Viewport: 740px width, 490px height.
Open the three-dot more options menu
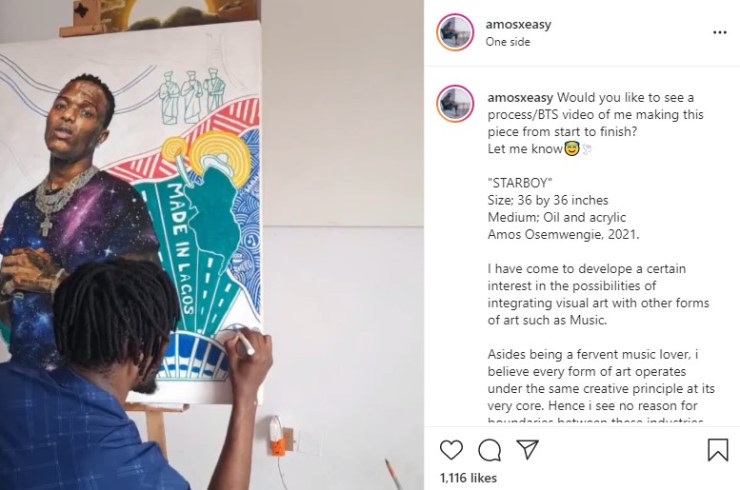tap(719, 32)
